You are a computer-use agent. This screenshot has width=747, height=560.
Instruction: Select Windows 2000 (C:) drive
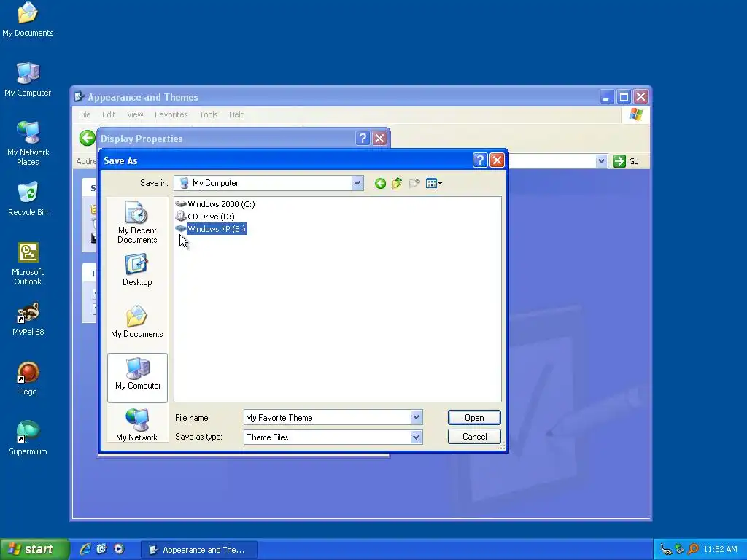(215, 204)
